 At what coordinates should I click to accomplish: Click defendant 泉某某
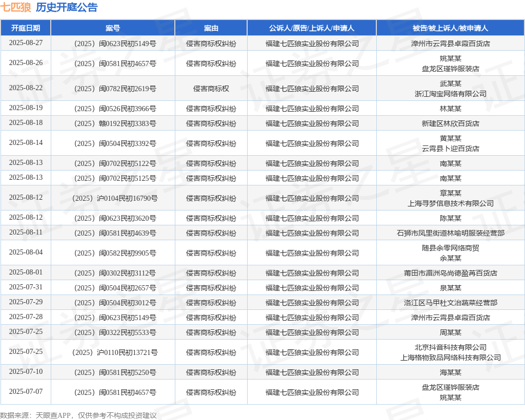450,288
